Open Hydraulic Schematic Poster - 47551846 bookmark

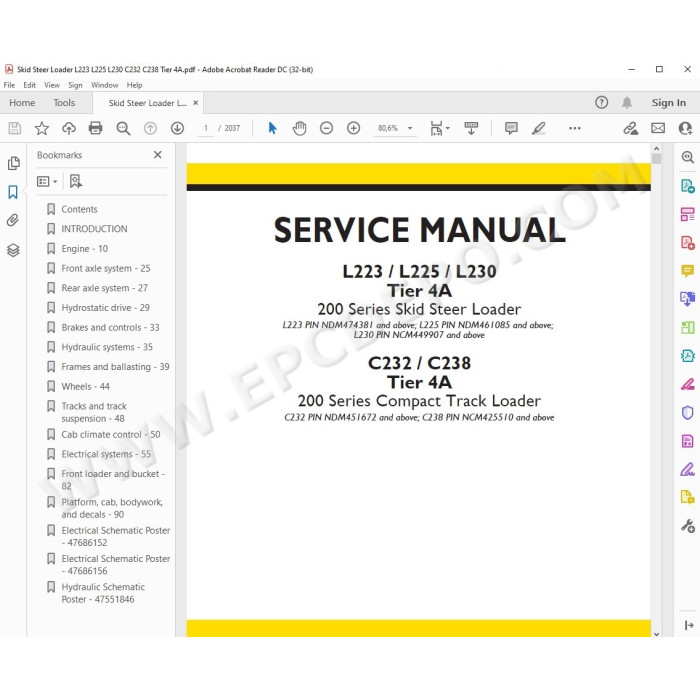click(x=103, y=593)
